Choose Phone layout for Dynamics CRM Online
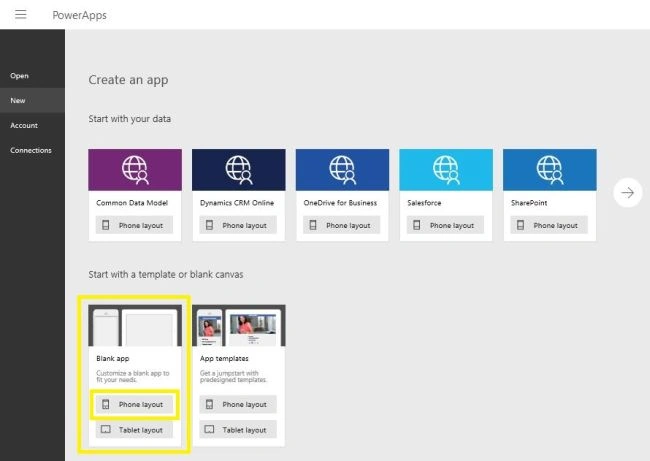This screenshot has width=650, height=461. tap(238, 225)
